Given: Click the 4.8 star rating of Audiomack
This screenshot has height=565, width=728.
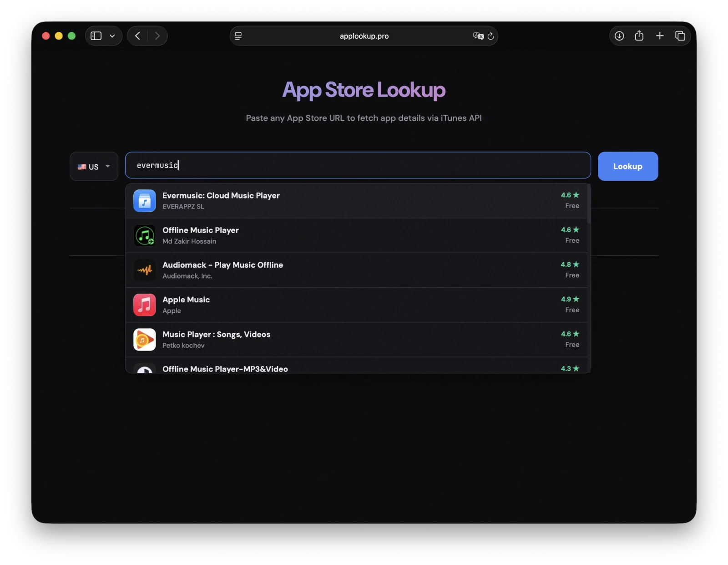Looking at the screenshot, I should coord(570,265).
